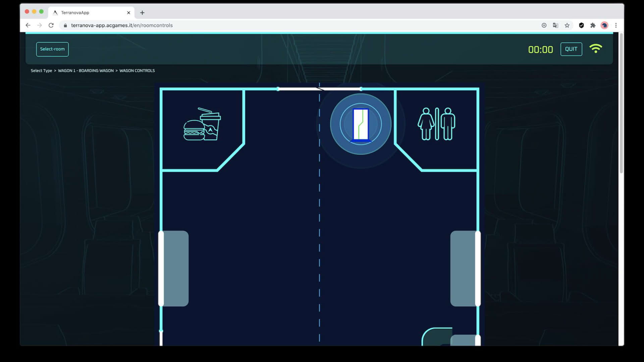
Task: Open Chrome three-dot menu
Action: pyautogui.click(x=616, y=25)
